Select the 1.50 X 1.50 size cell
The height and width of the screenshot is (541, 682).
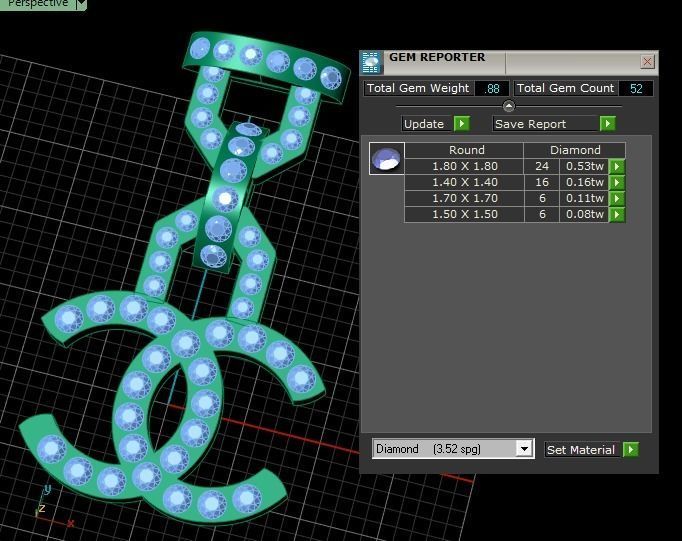[x=464, y=214]
